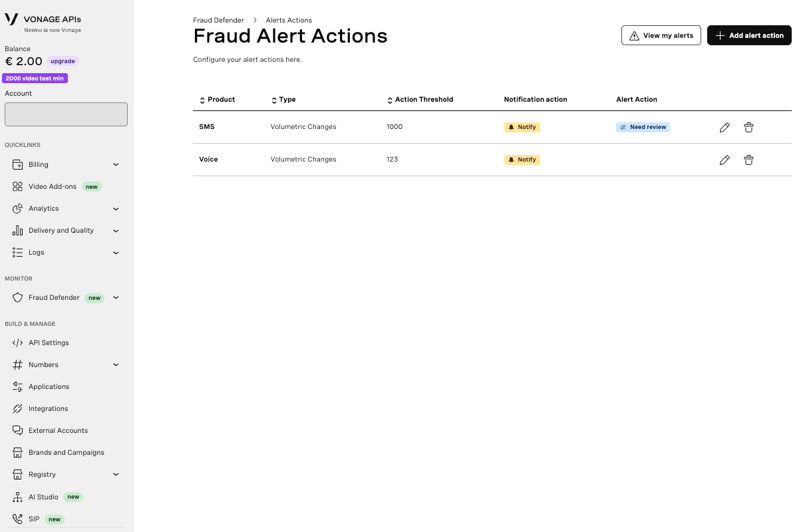Click the Delivery and Quality icon
The image size is (805, 532).
tap(17, 230)
